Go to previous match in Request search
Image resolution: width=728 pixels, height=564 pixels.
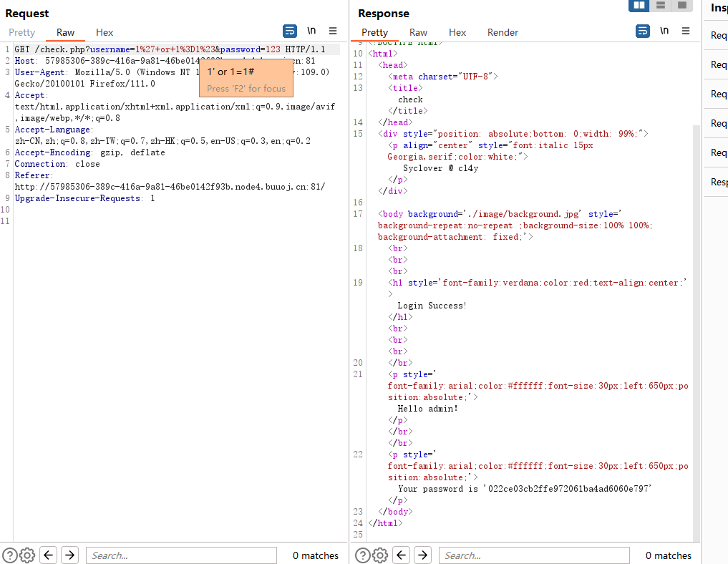[48, 555]
